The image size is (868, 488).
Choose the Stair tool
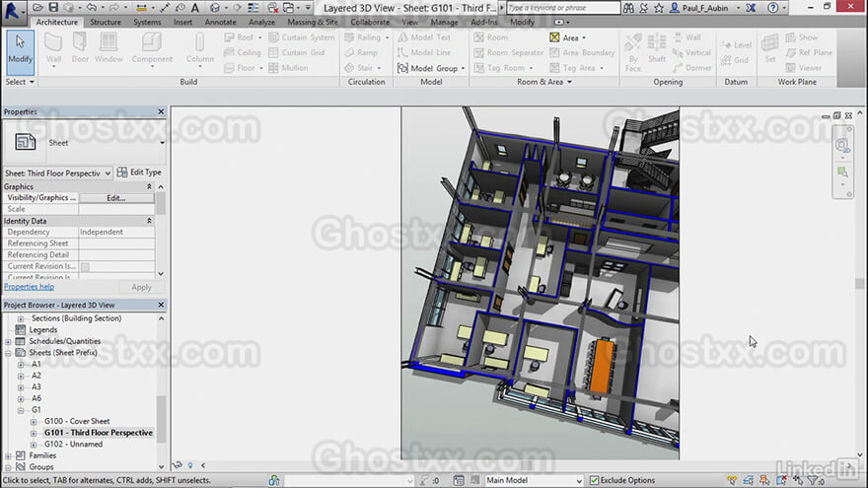[362, 67]
